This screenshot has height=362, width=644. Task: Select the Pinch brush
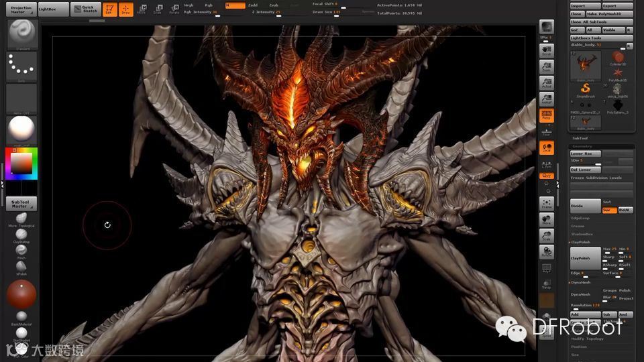[x=21, y=251]
